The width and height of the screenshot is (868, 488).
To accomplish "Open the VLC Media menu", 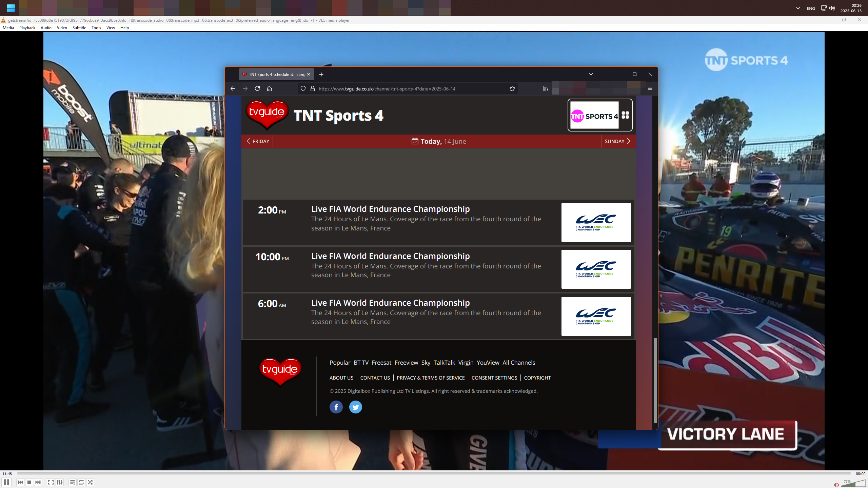I will (x=8, y=28).
